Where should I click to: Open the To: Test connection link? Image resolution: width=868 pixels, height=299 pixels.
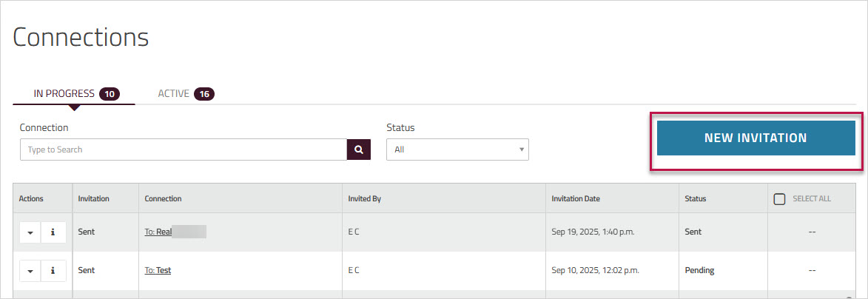158,271
